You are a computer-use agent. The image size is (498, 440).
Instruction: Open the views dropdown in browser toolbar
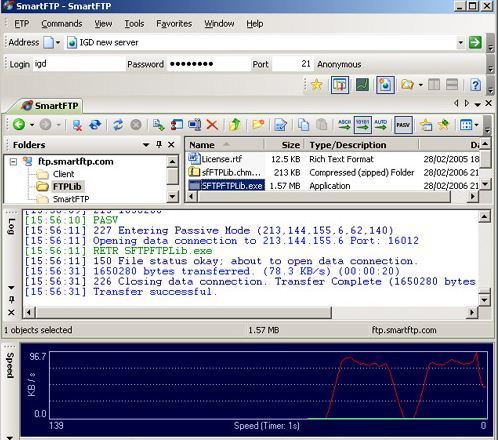click(x=476, y=125)
